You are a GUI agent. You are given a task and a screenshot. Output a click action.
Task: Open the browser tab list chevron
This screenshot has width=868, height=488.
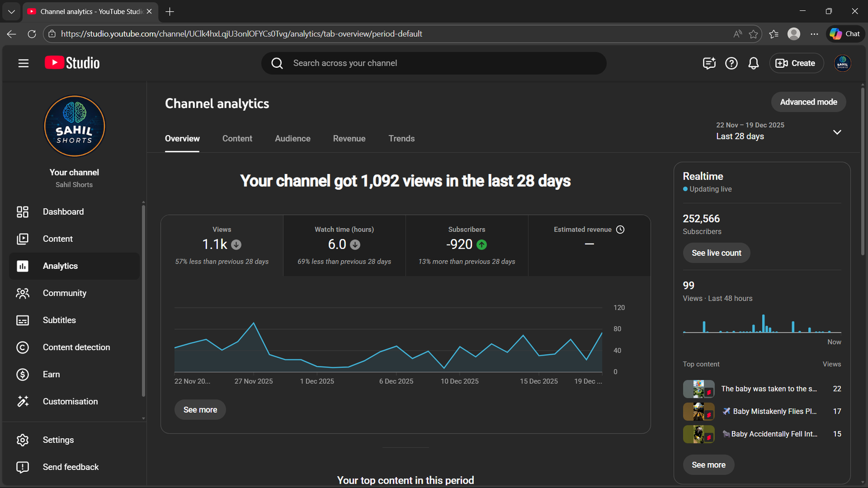point(11,11)
